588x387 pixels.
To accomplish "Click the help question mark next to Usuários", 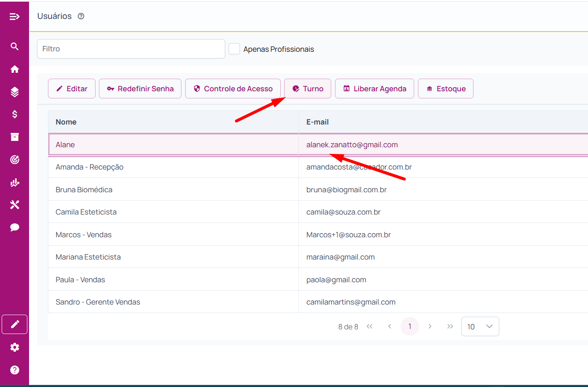I will 81,16.
